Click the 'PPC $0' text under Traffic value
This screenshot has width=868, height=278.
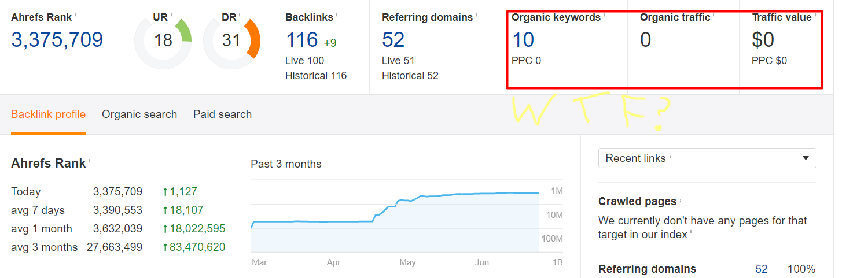(x=769, y=61)
